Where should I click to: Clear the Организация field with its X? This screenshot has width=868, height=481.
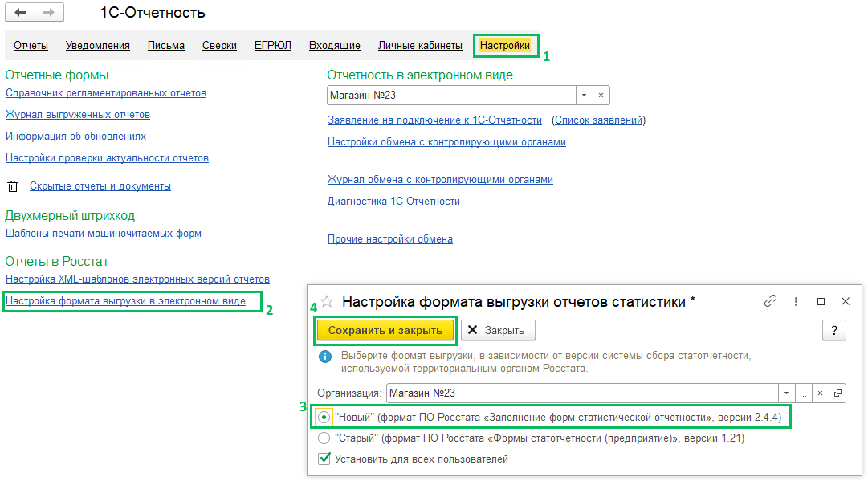pyautogui.click(x=820, y=393)
